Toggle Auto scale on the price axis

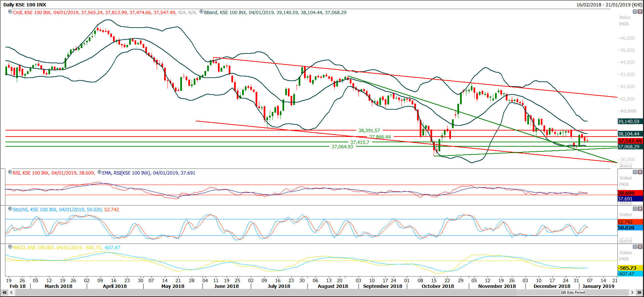626,166
